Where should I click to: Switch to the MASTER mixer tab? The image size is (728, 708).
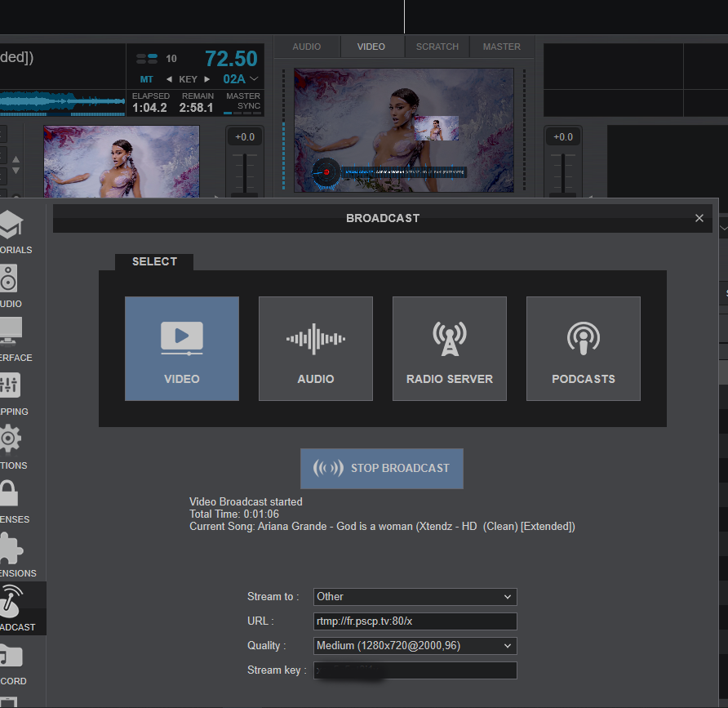(501, 47)
